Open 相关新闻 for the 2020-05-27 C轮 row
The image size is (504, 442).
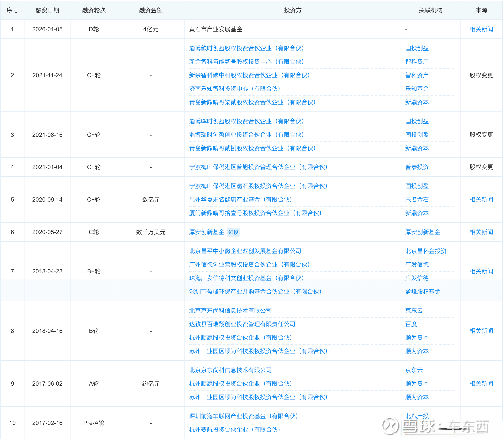tap(481, 232)
